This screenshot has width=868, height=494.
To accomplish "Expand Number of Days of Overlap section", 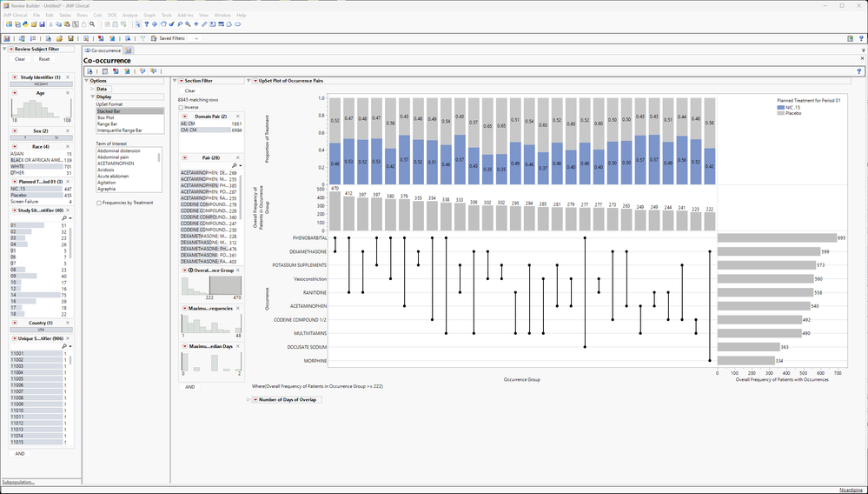I will (x=248, y=399).
